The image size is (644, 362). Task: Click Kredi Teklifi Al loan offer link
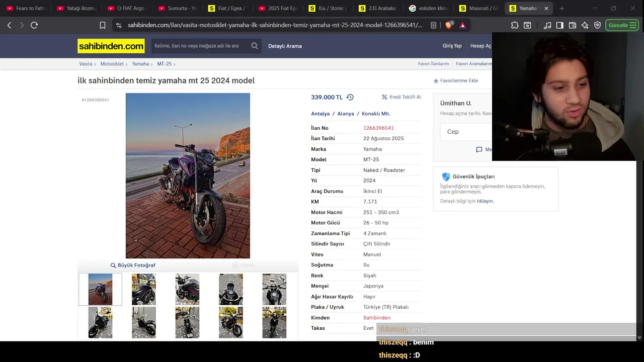tap(401, 97)
